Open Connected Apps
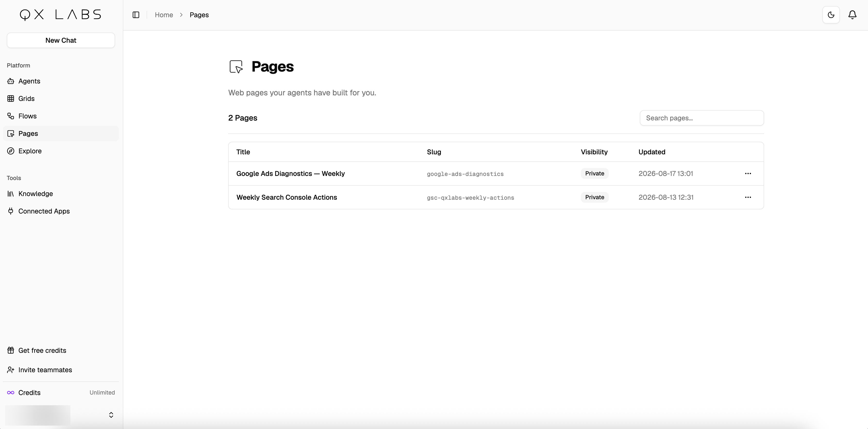This screenshot has width=868, height=429. pos(61,211)
